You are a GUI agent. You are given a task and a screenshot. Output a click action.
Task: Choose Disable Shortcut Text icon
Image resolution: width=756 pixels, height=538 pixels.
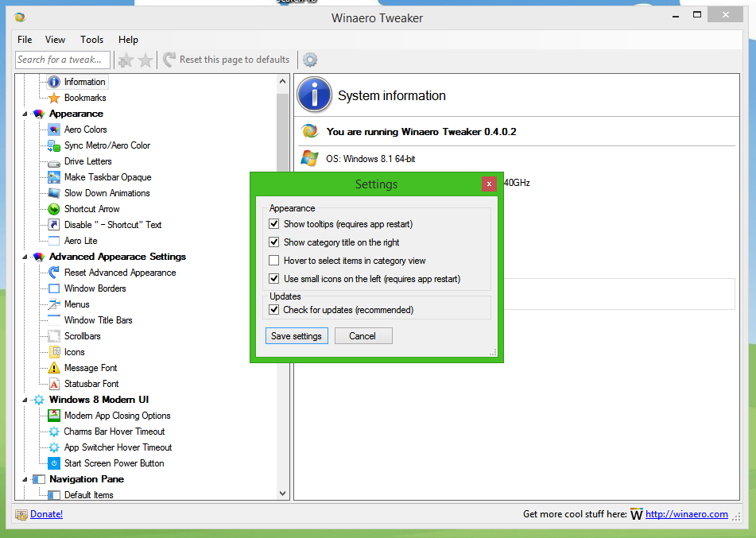pyautogui.click(x=54, y=225)
